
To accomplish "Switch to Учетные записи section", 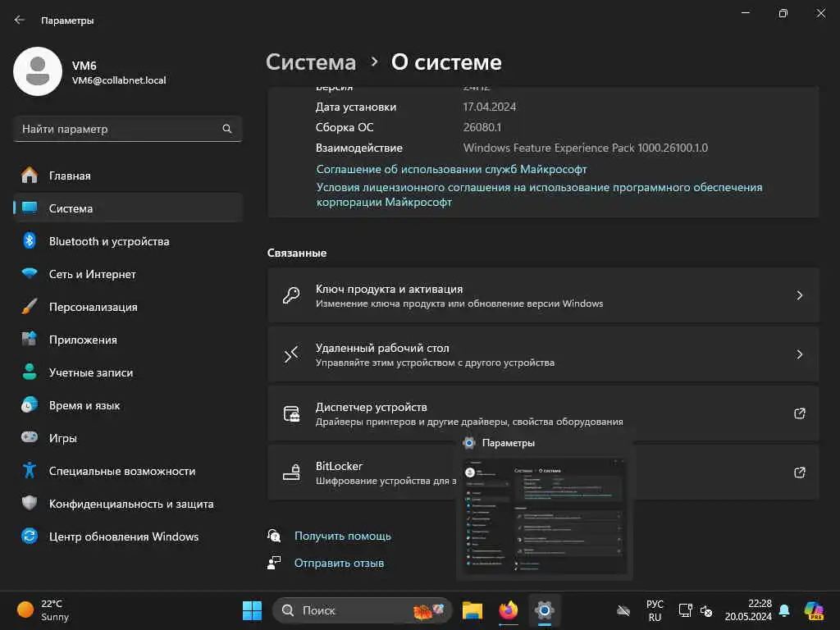I will click(128, 372).
